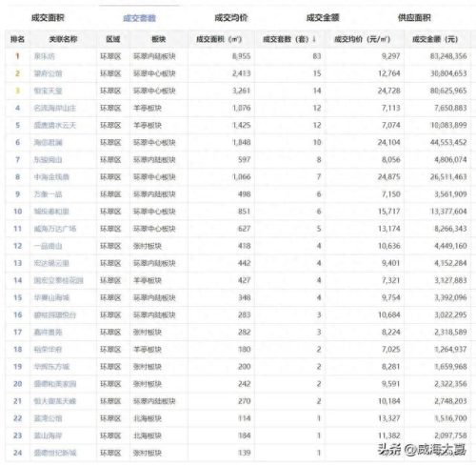The width and height of the screenshot is (476, 466).
Task: Select the highlighted 成交套数 tab
Action: coord(139,18)
